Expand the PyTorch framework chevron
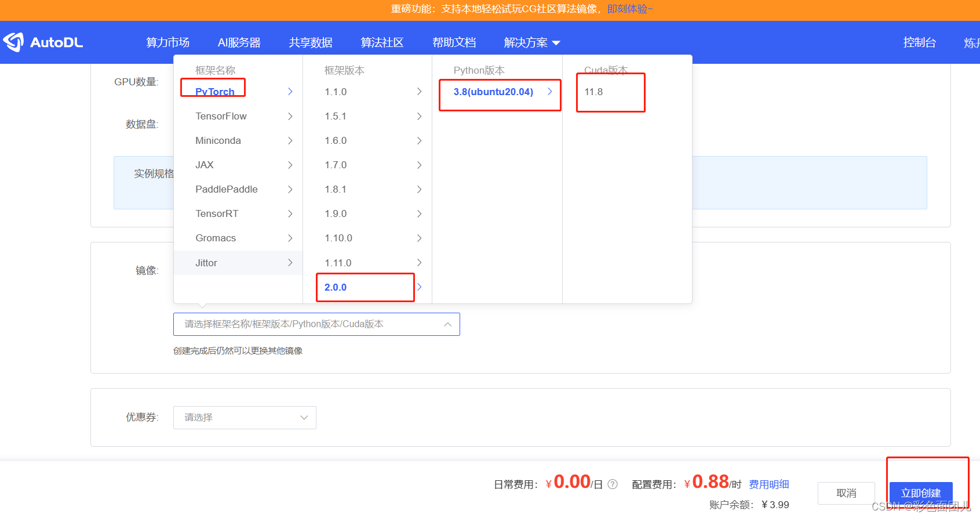This screenshot has width=980, height=518. 290,92
